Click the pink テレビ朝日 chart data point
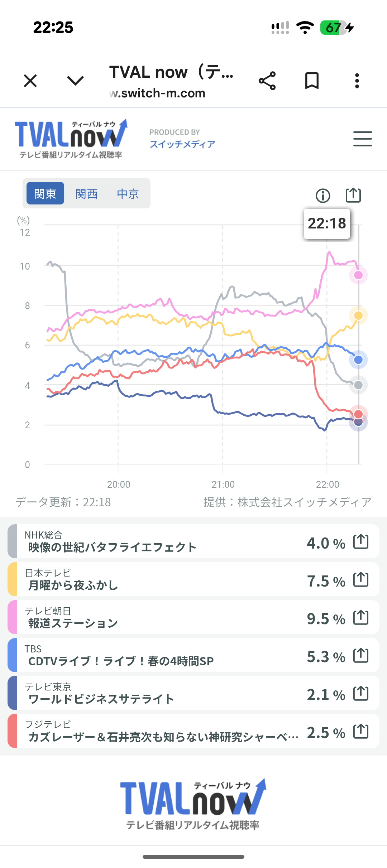 click(x=358, y=275)
